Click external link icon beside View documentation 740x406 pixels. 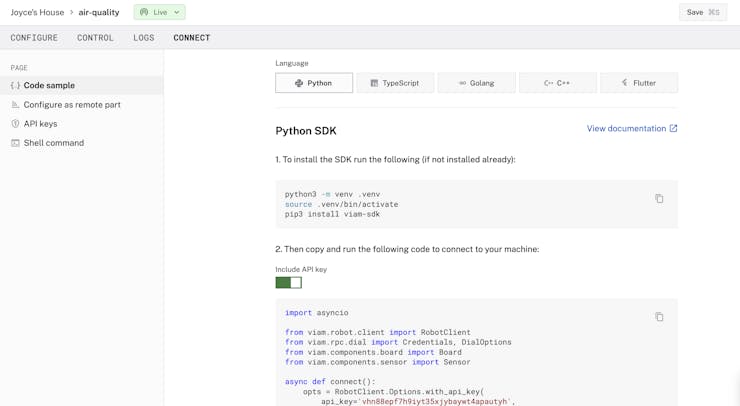673,129
